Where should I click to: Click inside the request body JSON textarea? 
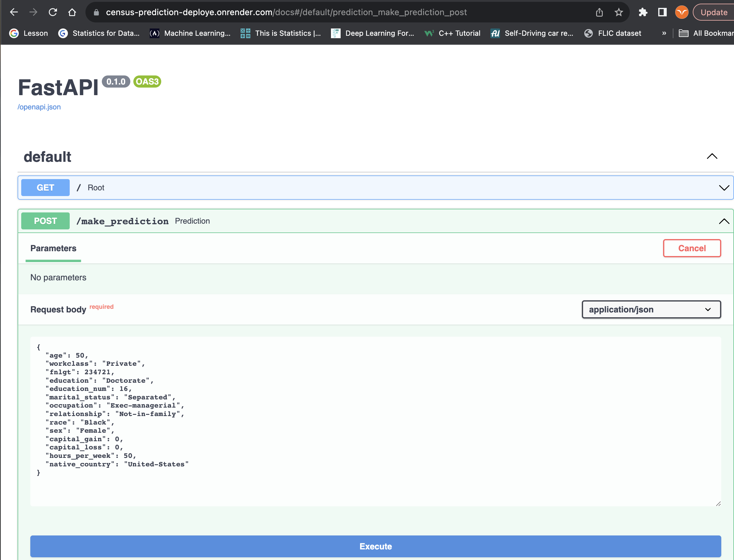(x=375, y=421)
